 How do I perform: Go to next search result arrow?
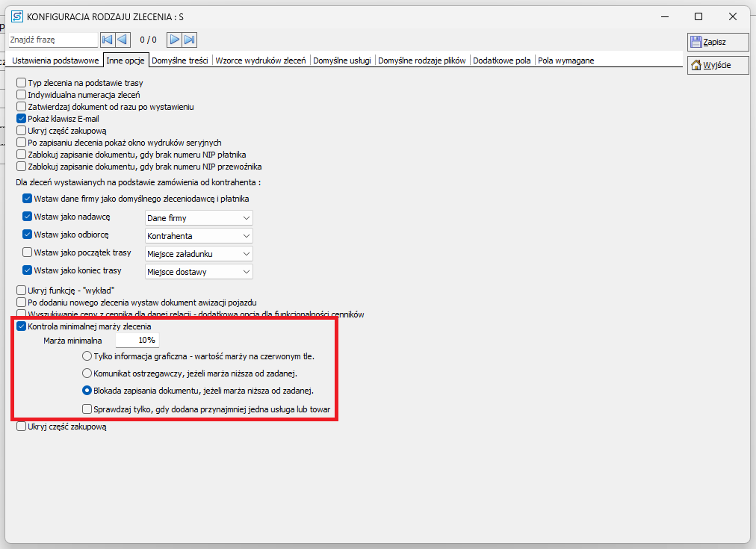pos(174,40)
